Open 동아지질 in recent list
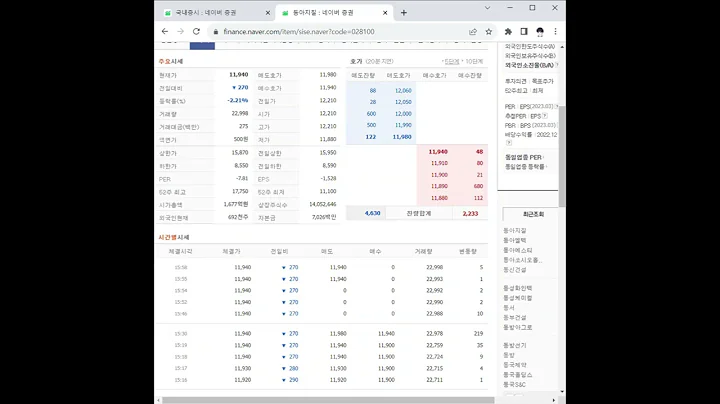 [515, 230]
